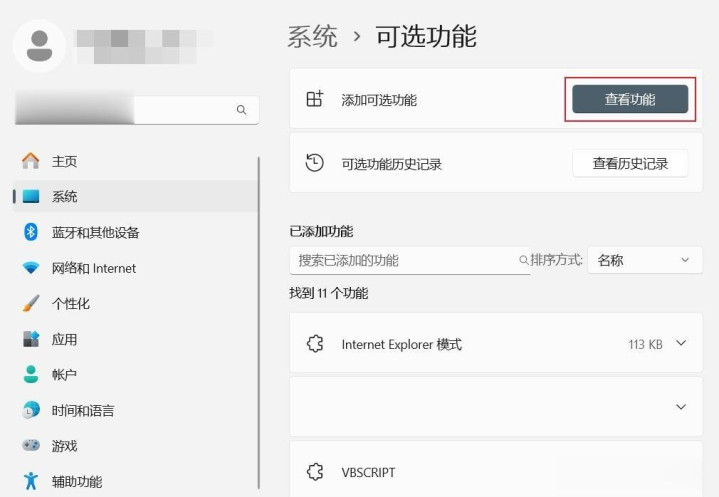The height and width of the screenshot is (497, 719).
Task: Click the 113 KB size value
Action: [645, 344]
